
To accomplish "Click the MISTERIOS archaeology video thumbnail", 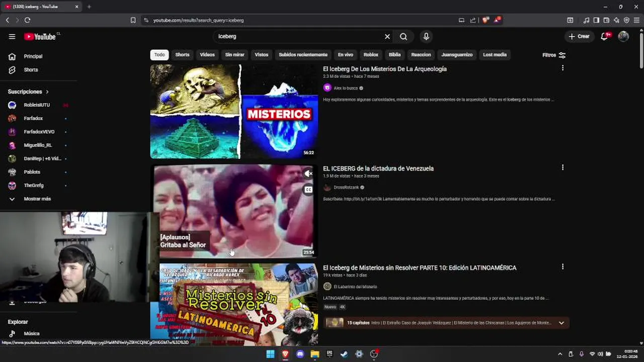I will 234,111.
